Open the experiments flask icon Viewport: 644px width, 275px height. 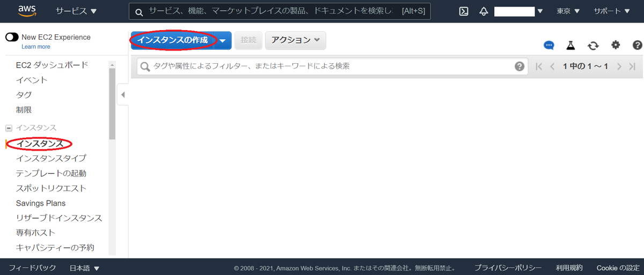pyautogui.click(x=571, y=46)
